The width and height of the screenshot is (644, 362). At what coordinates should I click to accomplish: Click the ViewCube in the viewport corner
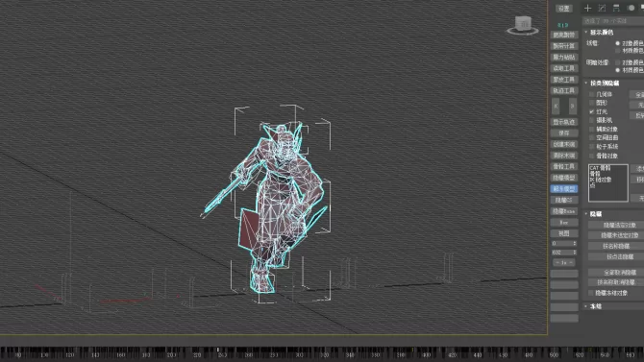(x=523, y=26)
